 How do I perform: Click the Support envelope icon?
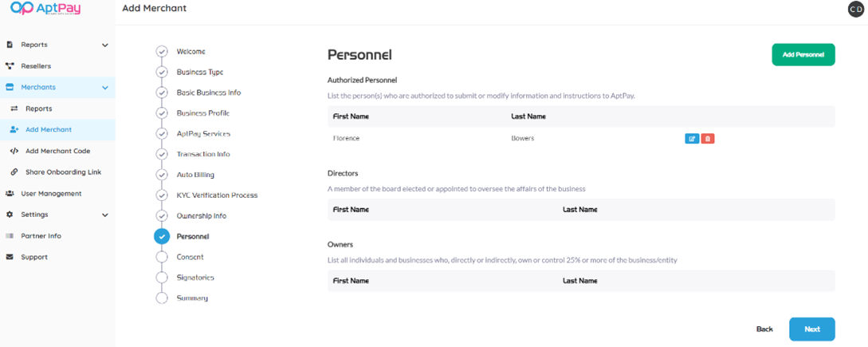click(10, 258)
